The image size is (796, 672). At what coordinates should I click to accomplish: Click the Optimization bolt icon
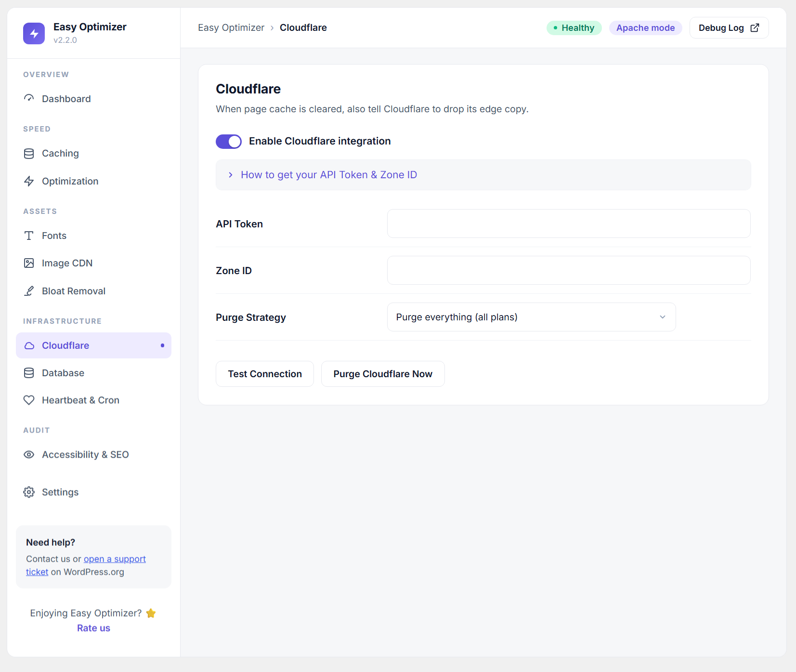click(29, 181)
